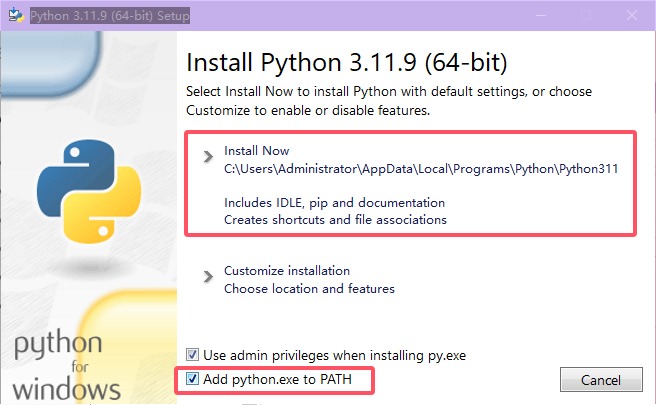Click the Customize installation chevron arrow
656x405 pixels.
208,277
